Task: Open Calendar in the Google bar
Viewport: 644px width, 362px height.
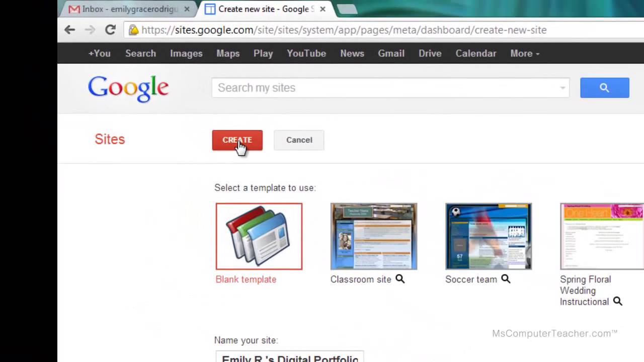Action: [476, 53]
